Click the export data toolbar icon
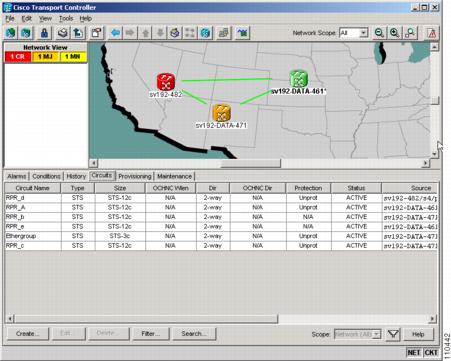This screenshot has height=361, width=451. point(78,33)
